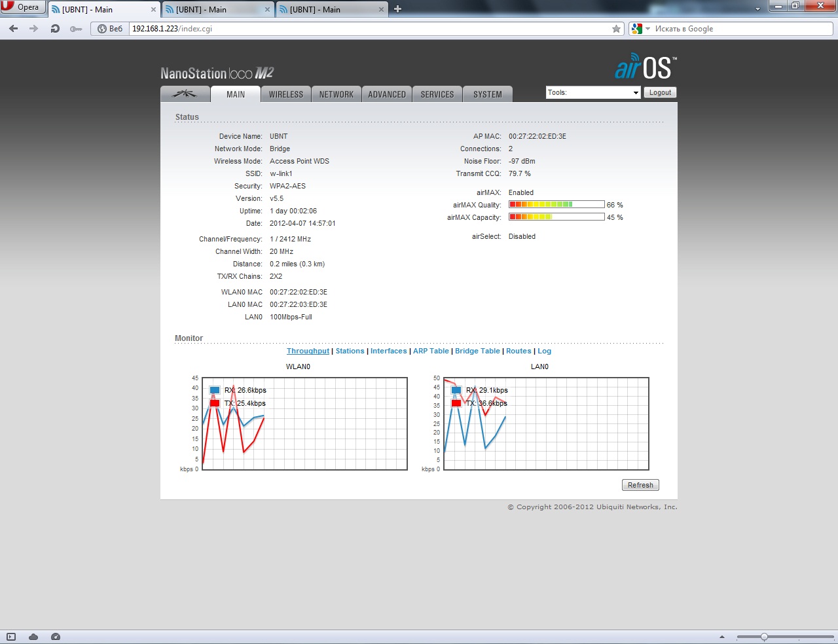Click the airMAX Quality bar

(x=556, y=205)
